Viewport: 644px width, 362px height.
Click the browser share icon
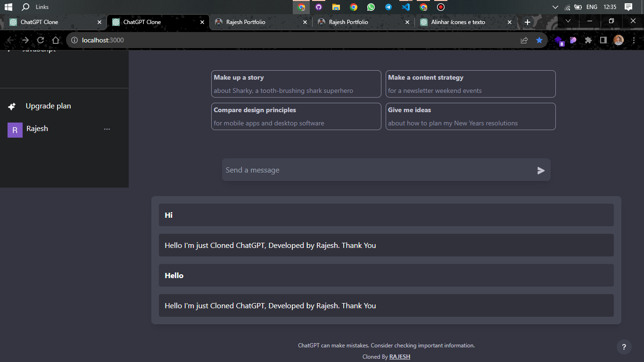point(524,41)
